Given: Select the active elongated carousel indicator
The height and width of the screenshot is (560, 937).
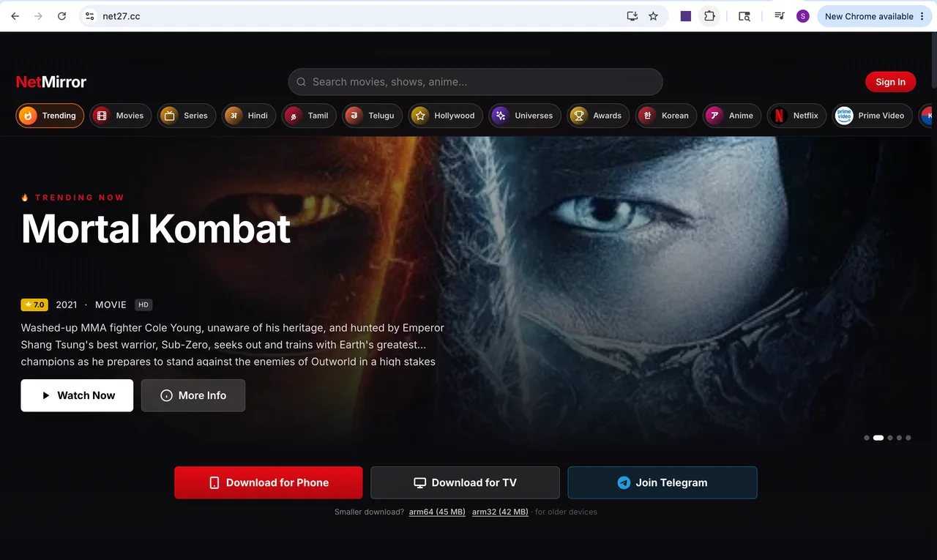Looking at the screenshot, I should click(878, 438).
